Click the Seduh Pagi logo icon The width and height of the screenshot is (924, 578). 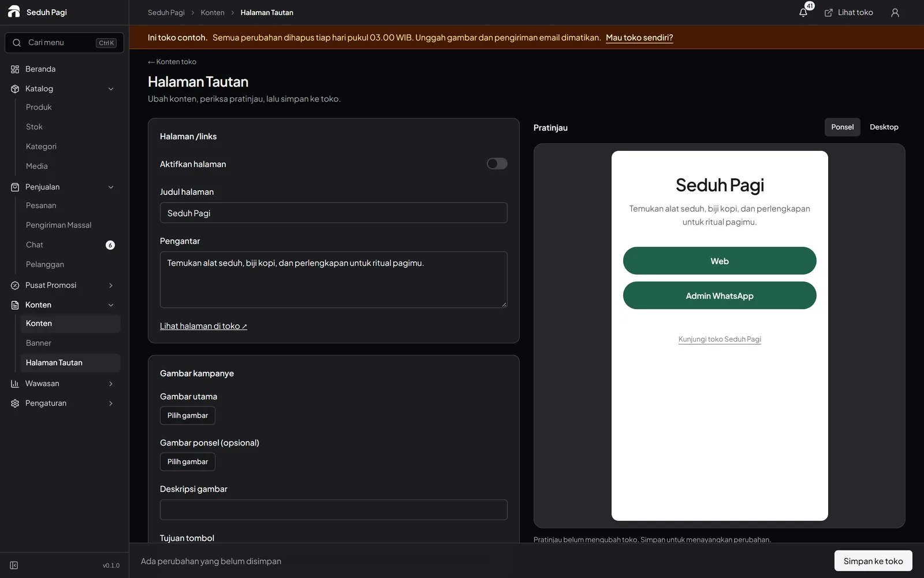14,12
